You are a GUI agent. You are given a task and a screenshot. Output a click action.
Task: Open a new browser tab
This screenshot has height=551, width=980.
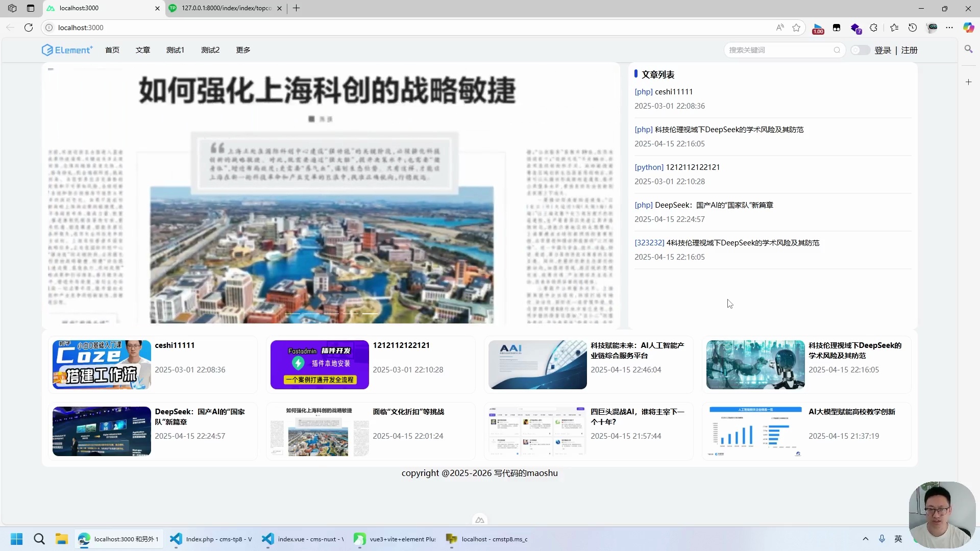296,8
